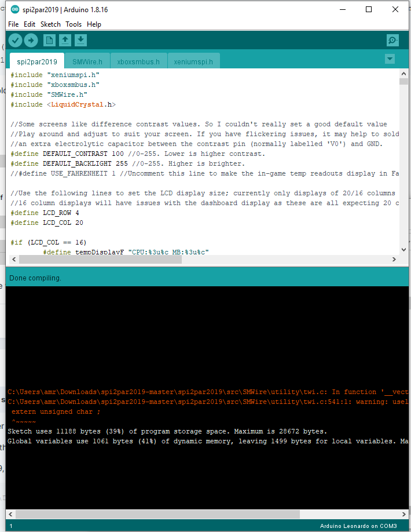
Task: Click the '#define LCD_ROW 4' line
Action: point(45,212)
